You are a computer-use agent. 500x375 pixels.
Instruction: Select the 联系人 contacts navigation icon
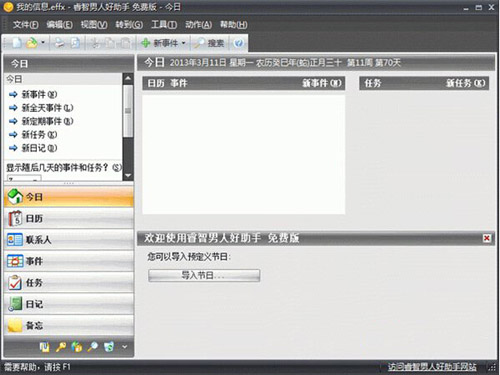[15, 240]
